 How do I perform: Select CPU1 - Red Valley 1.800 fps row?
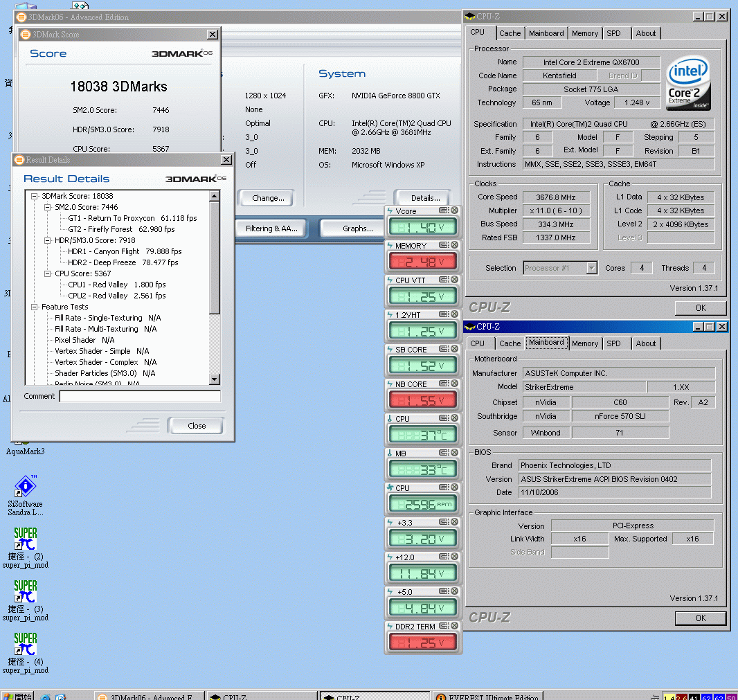click(116, 285)
